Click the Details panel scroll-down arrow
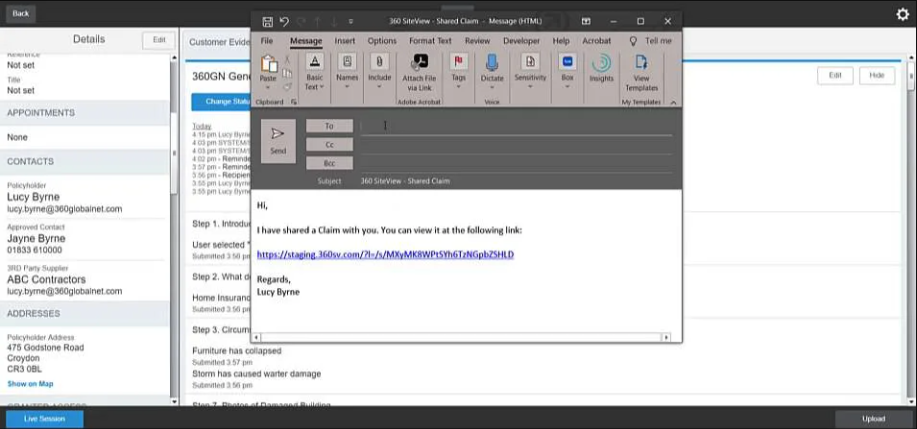This screenshot has width=917, height=429. coord(174,402)
